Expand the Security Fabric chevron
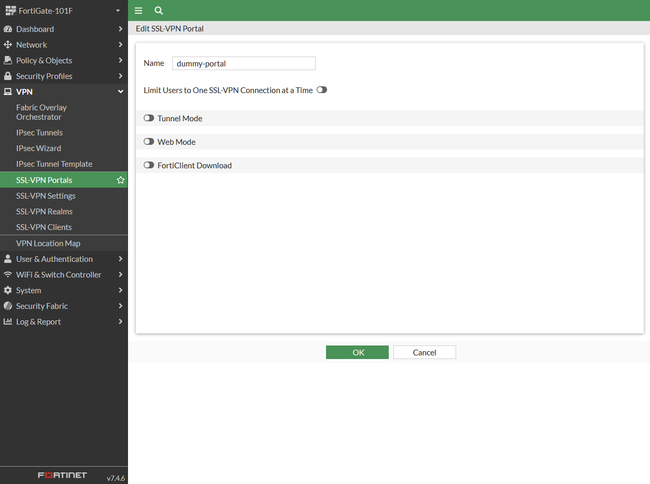This screenshot has width=650, height=484. tap(120, 306)
